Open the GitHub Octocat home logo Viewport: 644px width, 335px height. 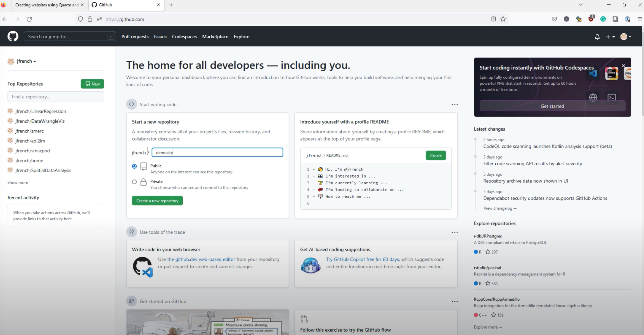[x=13, y=36]
